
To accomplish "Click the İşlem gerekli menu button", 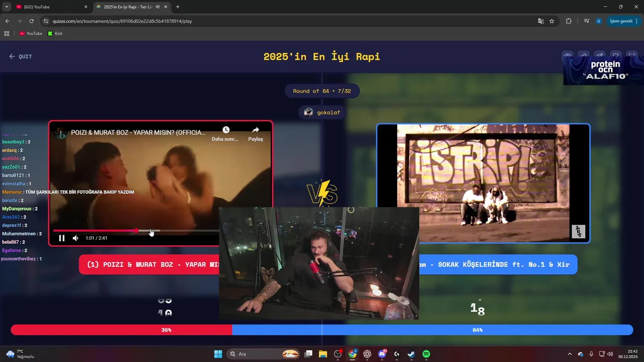I will [623, 21].
